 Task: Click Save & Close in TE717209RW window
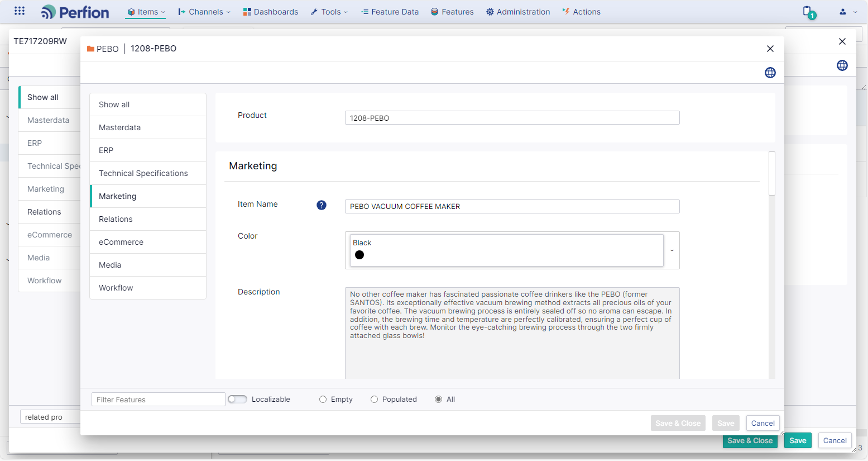click(x=750, y=441)
